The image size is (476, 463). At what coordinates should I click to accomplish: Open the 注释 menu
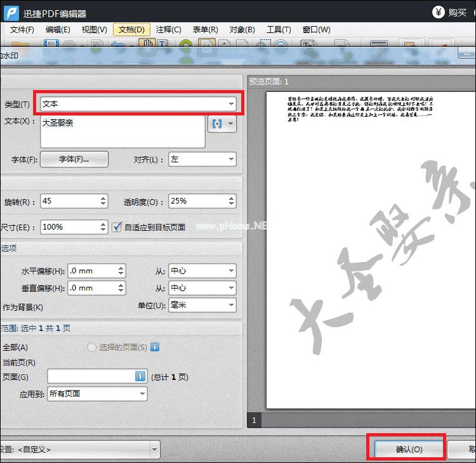point(168,30)
